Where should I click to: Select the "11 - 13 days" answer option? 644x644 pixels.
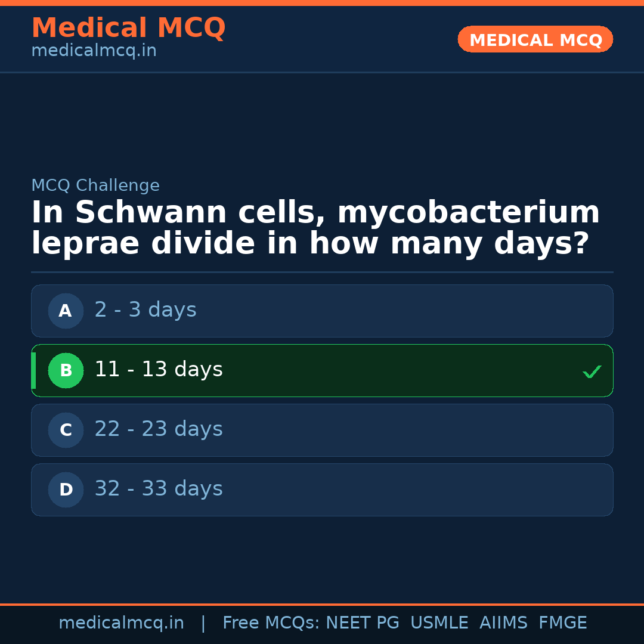(x=322, y=370)
